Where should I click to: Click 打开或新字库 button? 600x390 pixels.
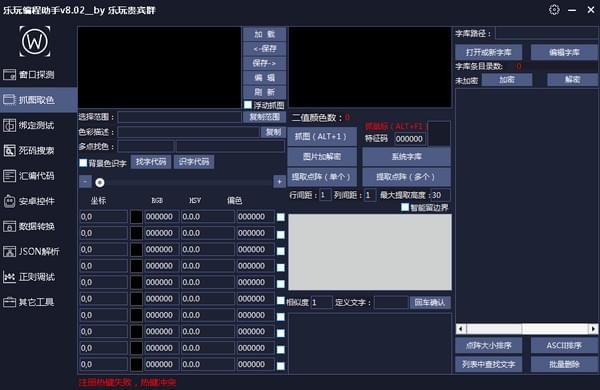pyautogui.click(x=489, y=52)
